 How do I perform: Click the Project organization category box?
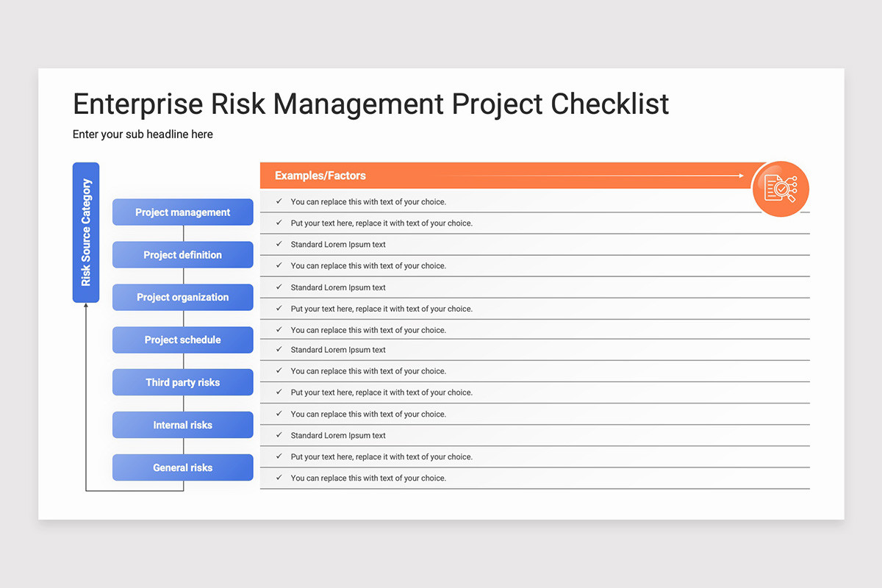183,298
